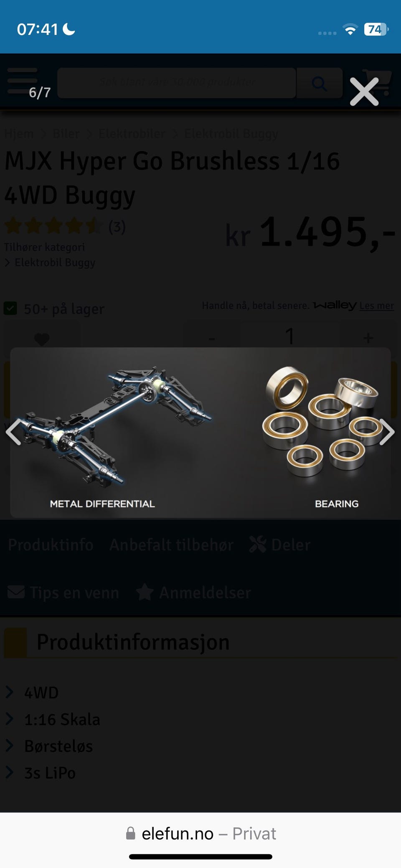Switch to the Anbefalt tilbehør tab
The width and height of the screenshot is (401, 868).
[x=171, y=545]
